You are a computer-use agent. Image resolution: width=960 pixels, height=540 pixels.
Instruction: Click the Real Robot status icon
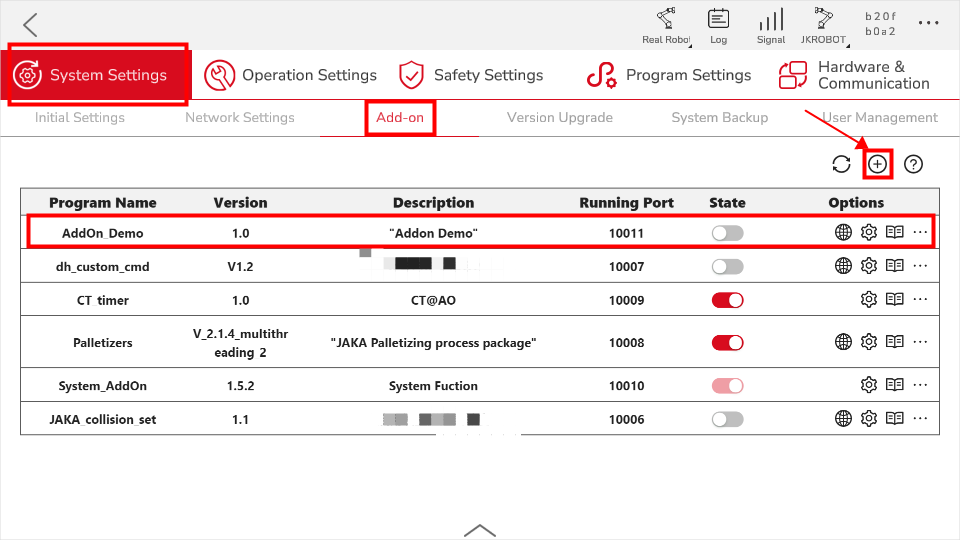coord(666,24)
